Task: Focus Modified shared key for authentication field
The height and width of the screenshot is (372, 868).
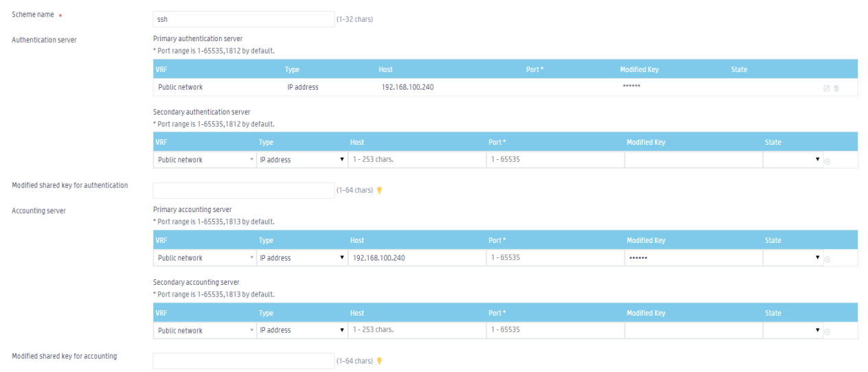Action: coord(243,190)
